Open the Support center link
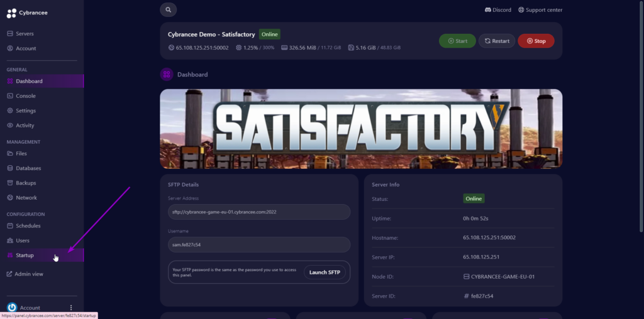 click(540, 10)
